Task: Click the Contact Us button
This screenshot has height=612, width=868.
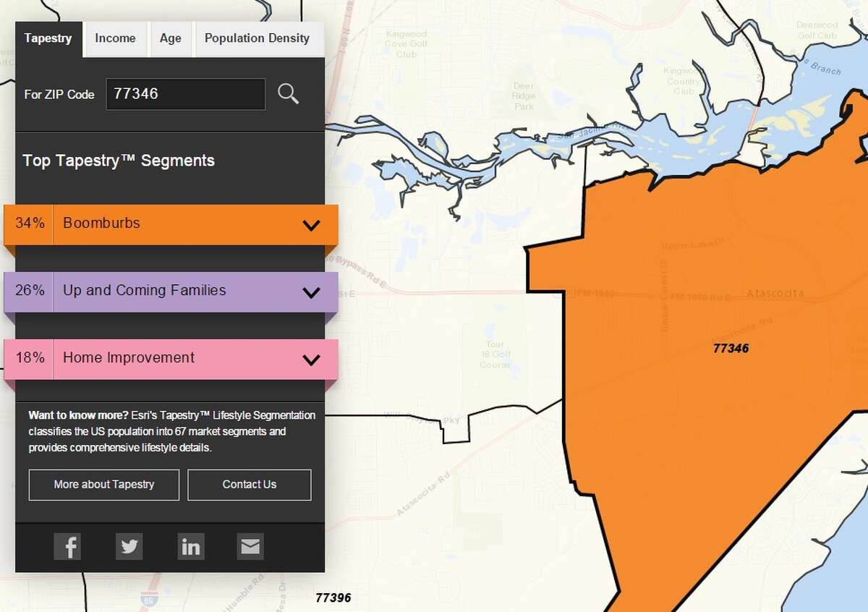Action: [249, 485]
